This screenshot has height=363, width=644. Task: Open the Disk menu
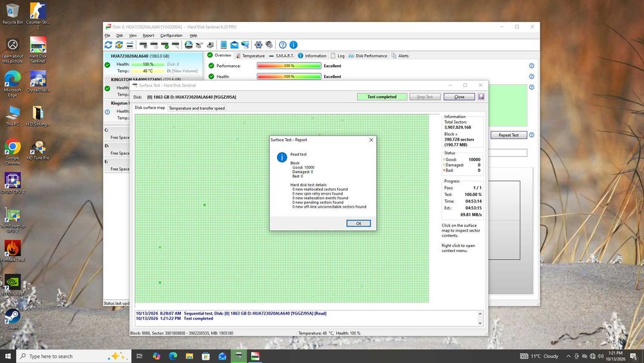(x=120, y=35)
